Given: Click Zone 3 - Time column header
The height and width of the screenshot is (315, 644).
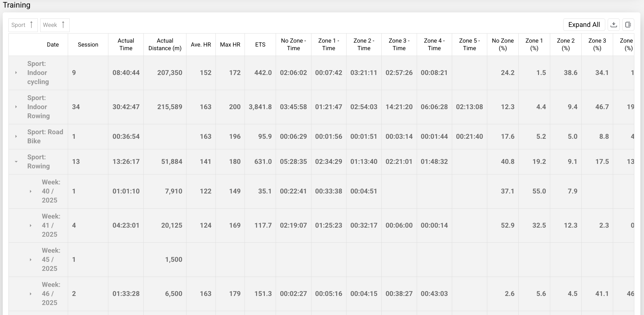Looking at the screenshot, I should click(x=399, y=44).
